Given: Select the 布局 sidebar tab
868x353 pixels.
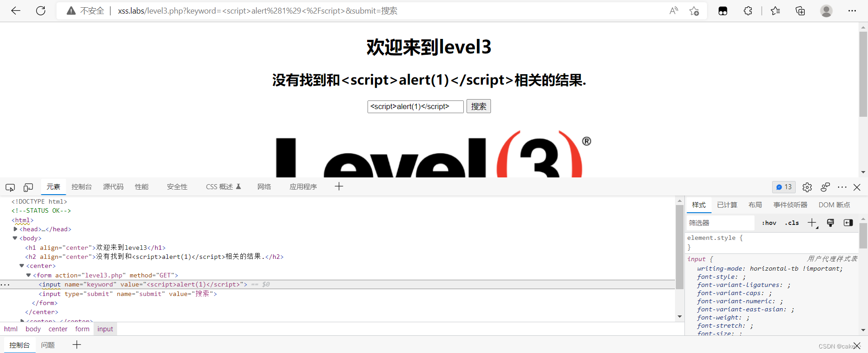Looking at the screenshot, I should [755, 205].
